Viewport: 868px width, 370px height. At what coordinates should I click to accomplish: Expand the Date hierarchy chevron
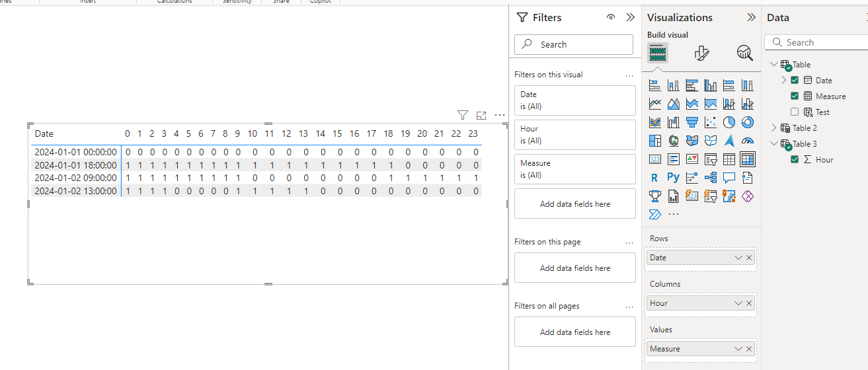click(x=784, y=80)
